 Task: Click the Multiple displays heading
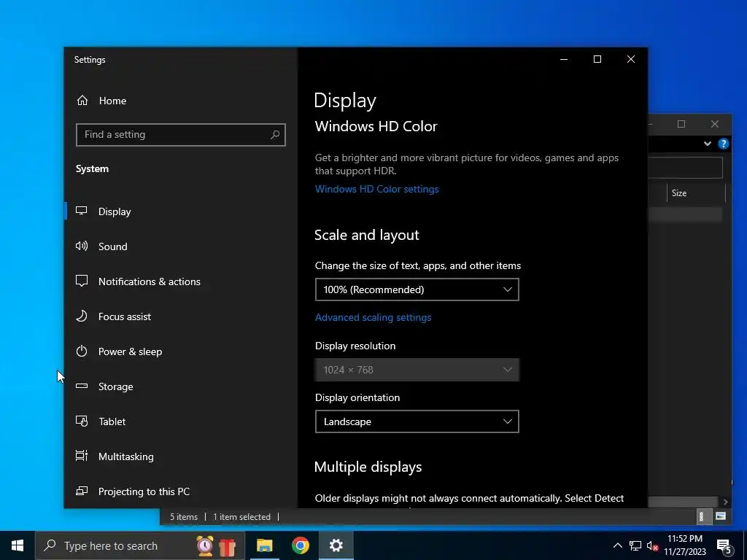point(368,467)
